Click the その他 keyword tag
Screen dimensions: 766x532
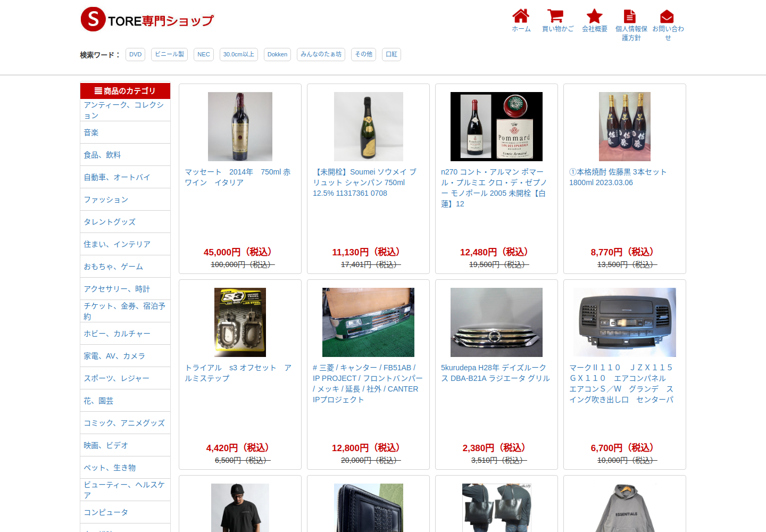coord(364,54)
